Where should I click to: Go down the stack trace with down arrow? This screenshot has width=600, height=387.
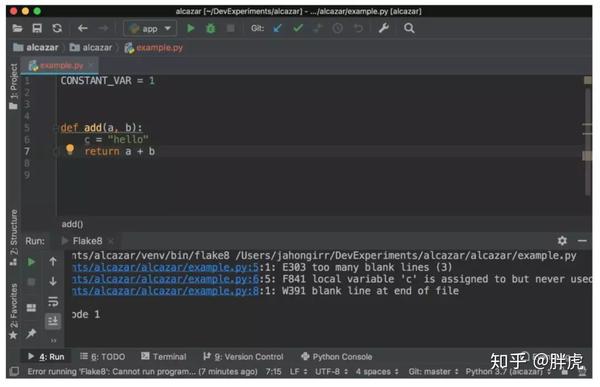click(x=53, y=281)
